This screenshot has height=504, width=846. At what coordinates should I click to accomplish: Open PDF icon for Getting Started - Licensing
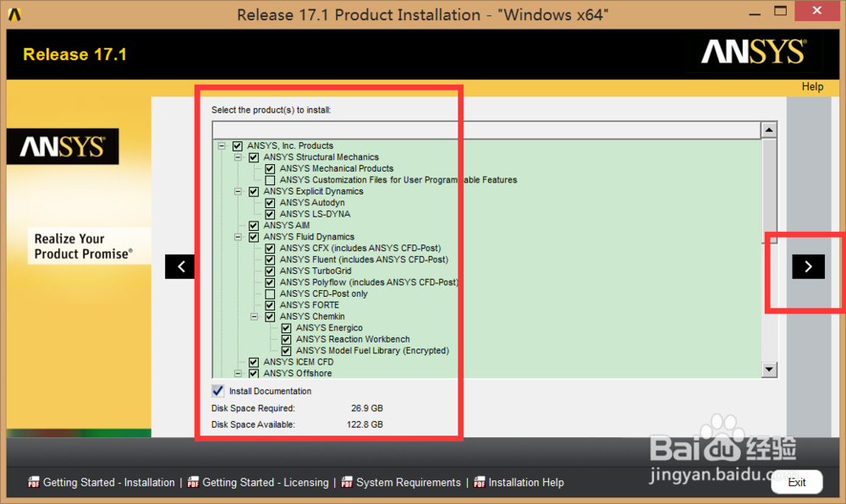193,482
